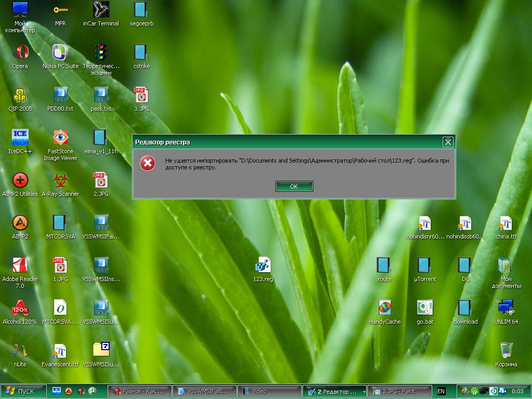This screenshot has height=399, width=532.
Task: Select the Opera browser desktop icon
Action: click(x=20, y=56)
